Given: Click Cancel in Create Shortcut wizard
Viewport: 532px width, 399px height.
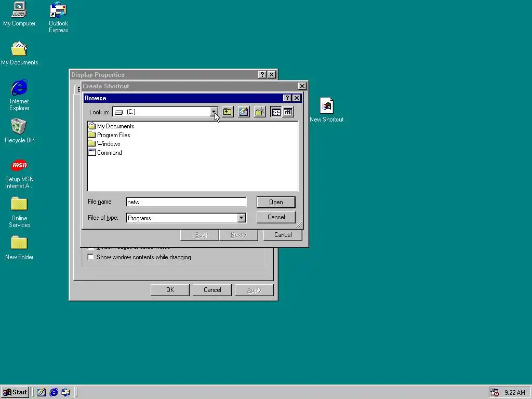Looking at the screenshot, I should tap(283, 235).
